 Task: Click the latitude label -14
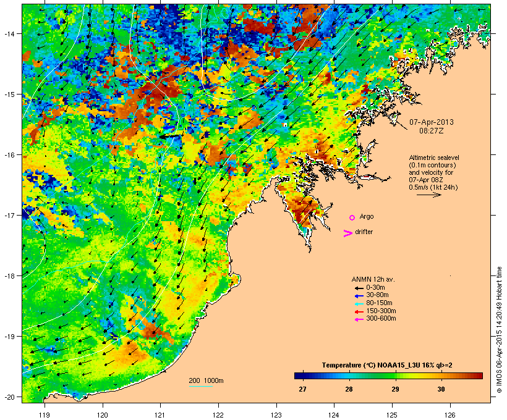click(x=9, y=33)
